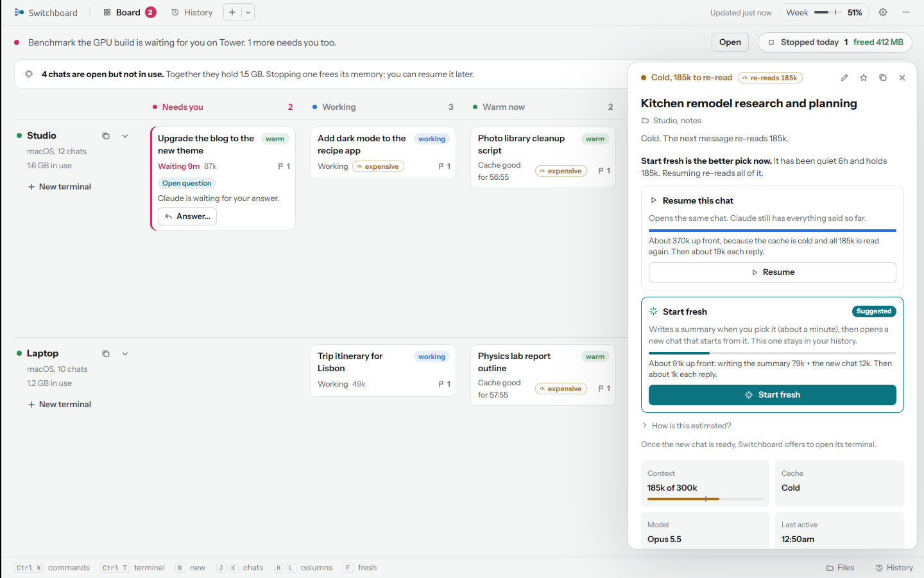Switch to the Board tab
This screenshot has height=578, width=924.
click(130, 12)
